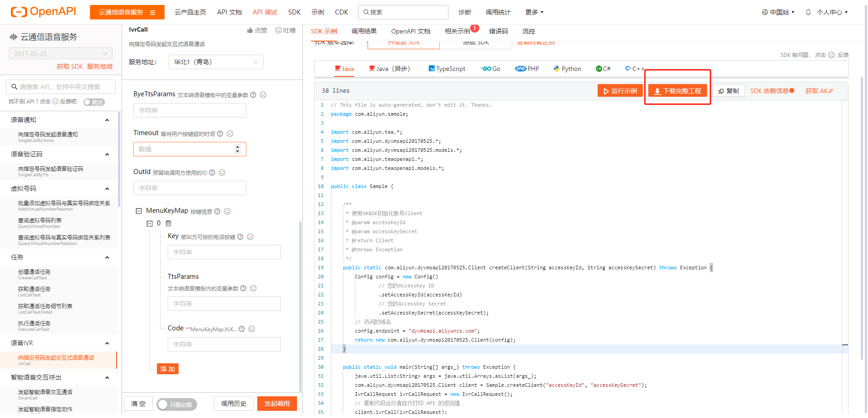Click the OpenAPI logo
The height and width of the screenshot is (418, 868).
click(x=43, y=11)
